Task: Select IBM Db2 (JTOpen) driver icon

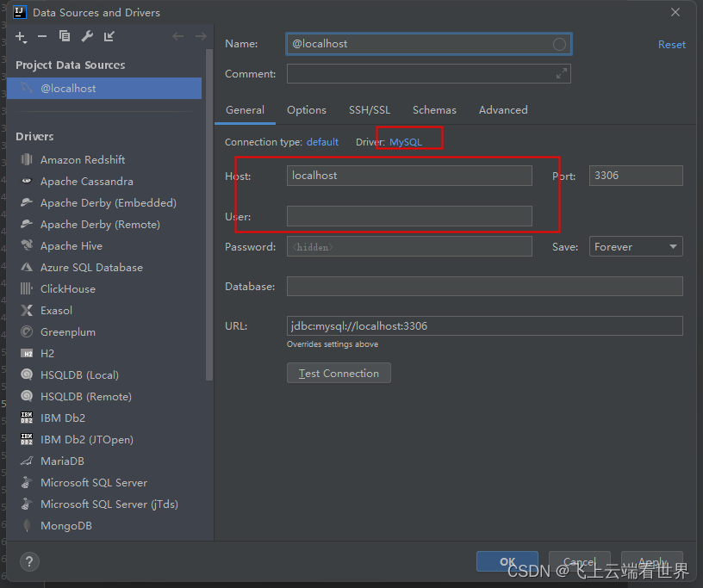Action: (27, 439)
